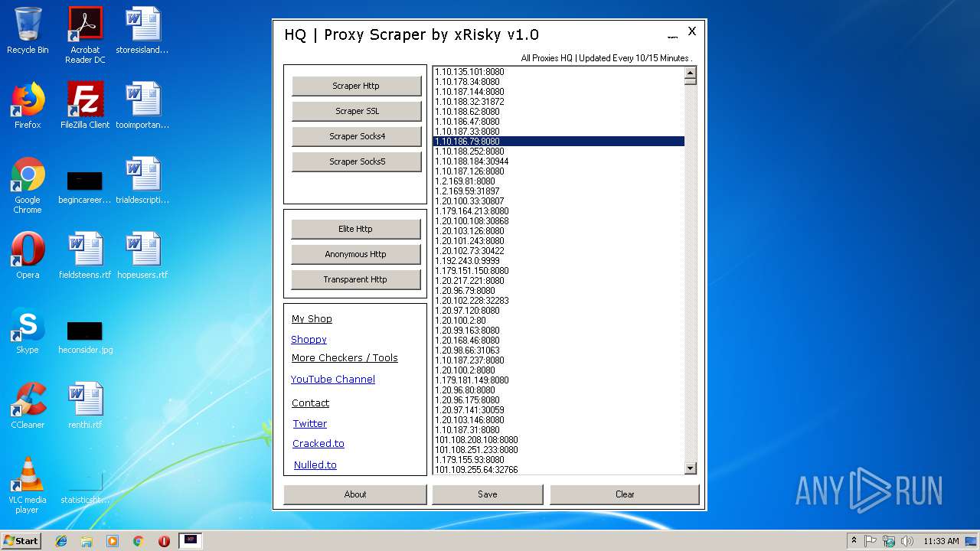Open the Cracked.to link
The height and width of the screenshot is (551, 980).
pyautogui.click(x=318, y=443)
